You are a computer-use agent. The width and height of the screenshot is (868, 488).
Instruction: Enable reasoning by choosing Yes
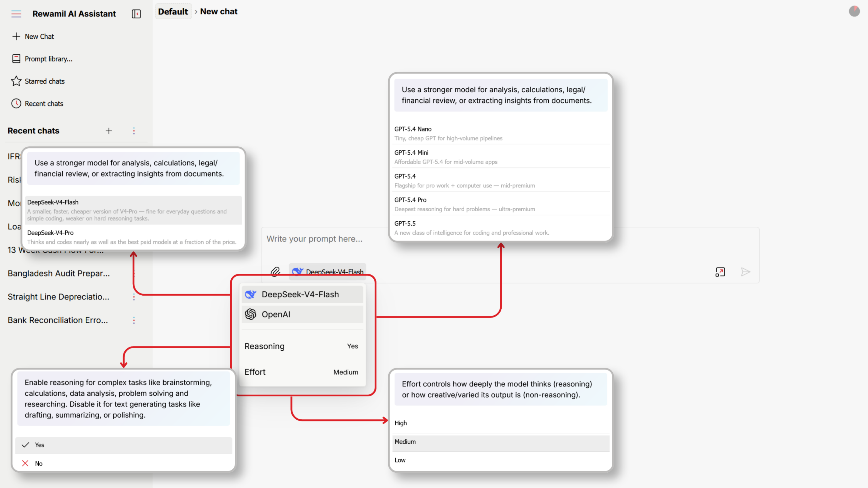[x=124, y=445]
